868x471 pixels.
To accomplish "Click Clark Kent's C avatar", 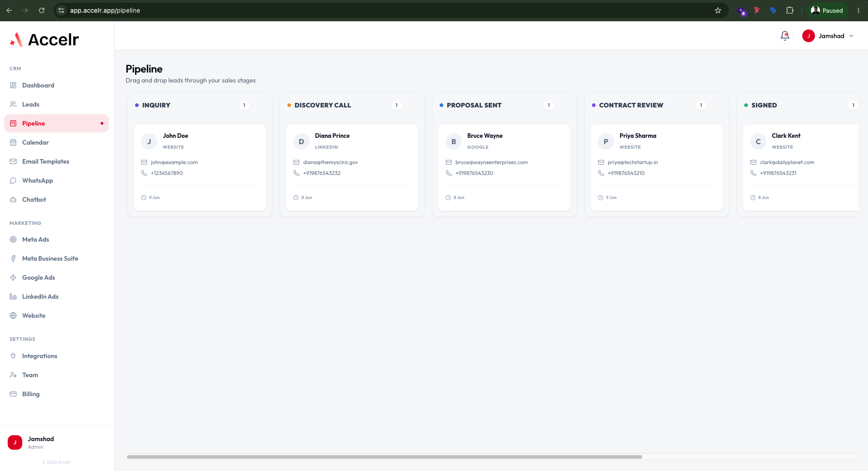I will point(758,141).
